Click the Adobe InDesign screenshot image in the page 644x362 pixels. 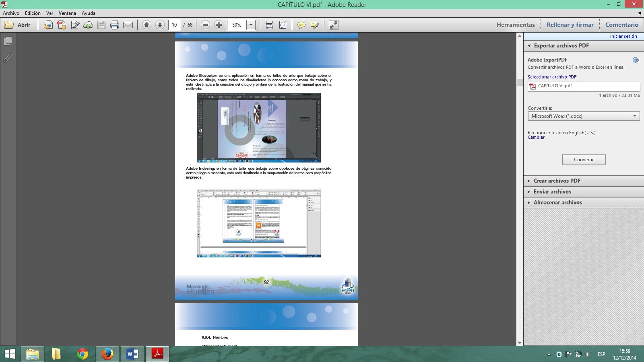[x=259, y=223]
